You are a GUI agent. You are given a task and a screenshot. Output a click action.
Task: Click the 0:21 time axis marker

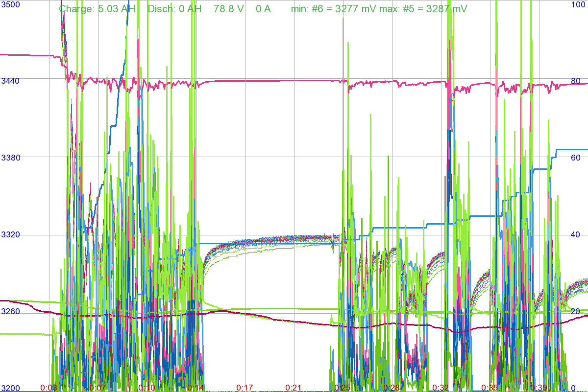tap(294, 388)
